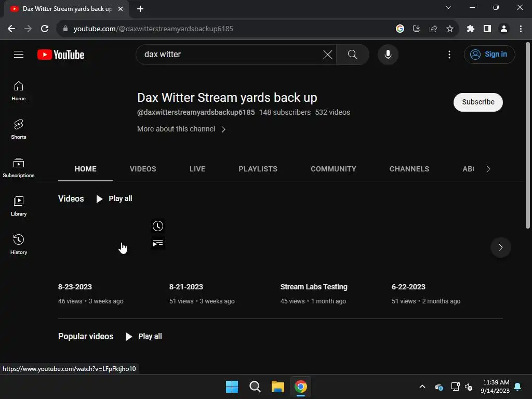532x399 pixels.
Task: Open the YouTube hamburger guide menu
Action: 19,54
